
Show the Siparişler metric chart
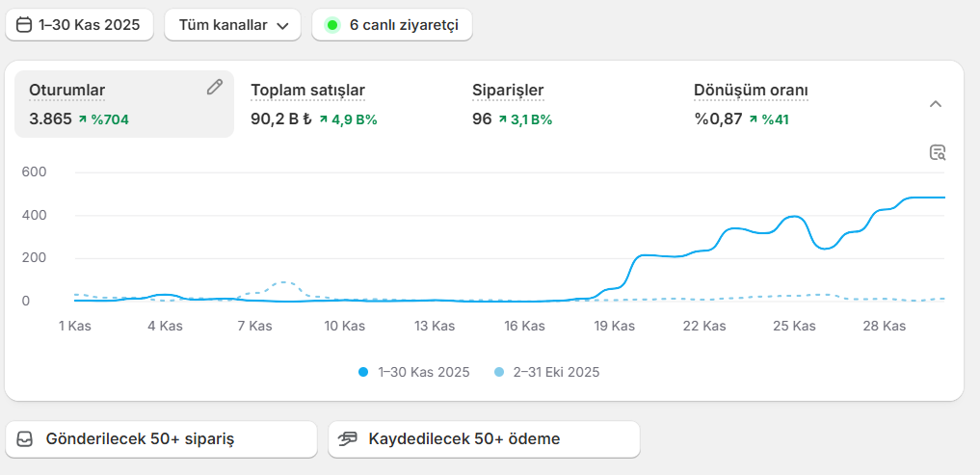[x=508, y=91]
